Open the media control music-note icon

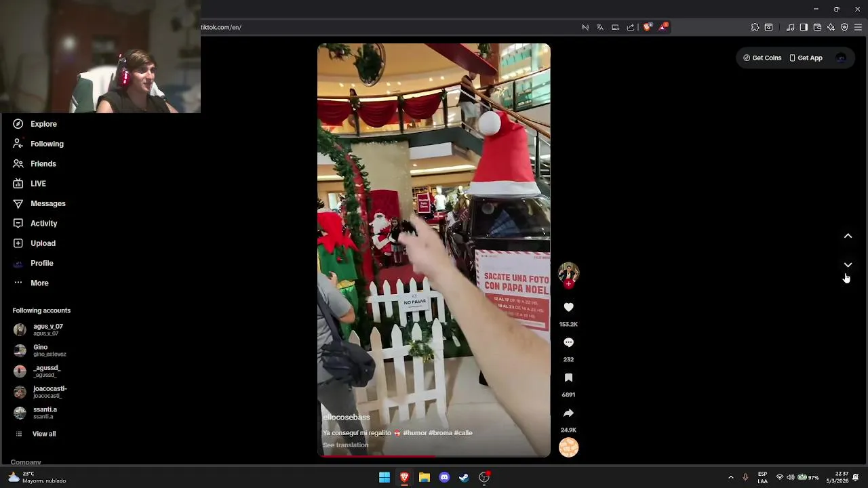pyautogui.click(x=791, y=27)
